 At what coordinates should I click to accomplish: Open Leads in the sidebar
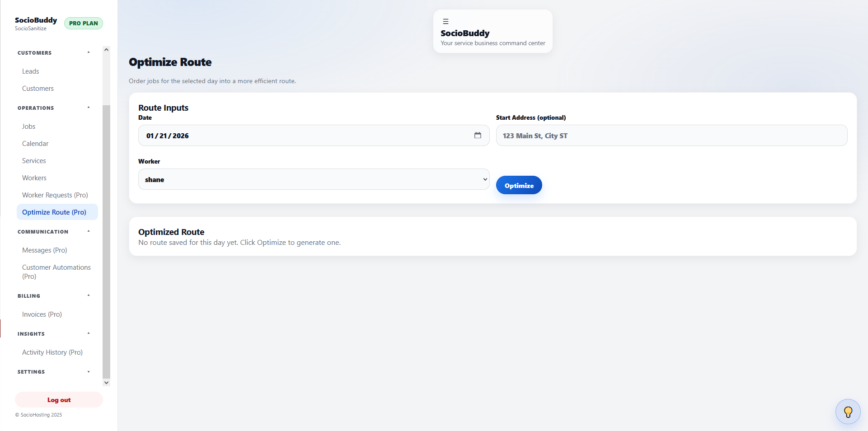tap(31, 71)
